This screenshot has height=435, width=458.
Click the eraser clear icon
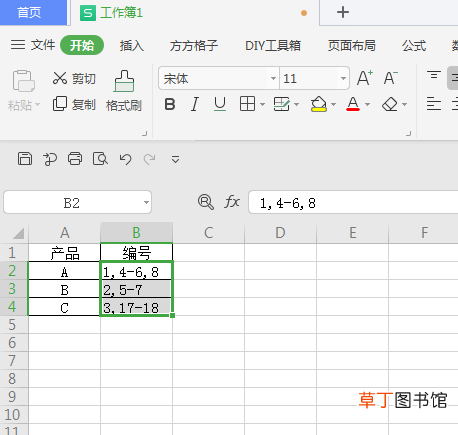[x=390, y=105]
